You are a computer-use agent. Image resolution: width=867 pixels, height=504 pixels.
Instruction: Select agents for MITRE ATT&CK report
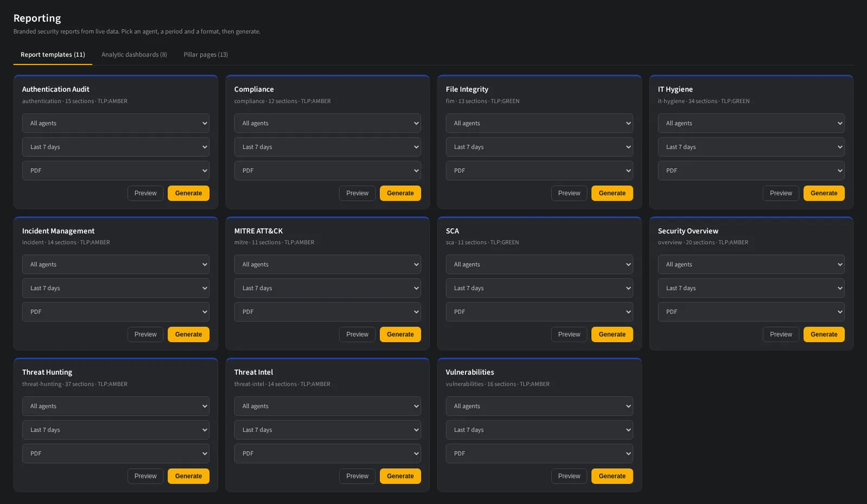click(328, 265)
